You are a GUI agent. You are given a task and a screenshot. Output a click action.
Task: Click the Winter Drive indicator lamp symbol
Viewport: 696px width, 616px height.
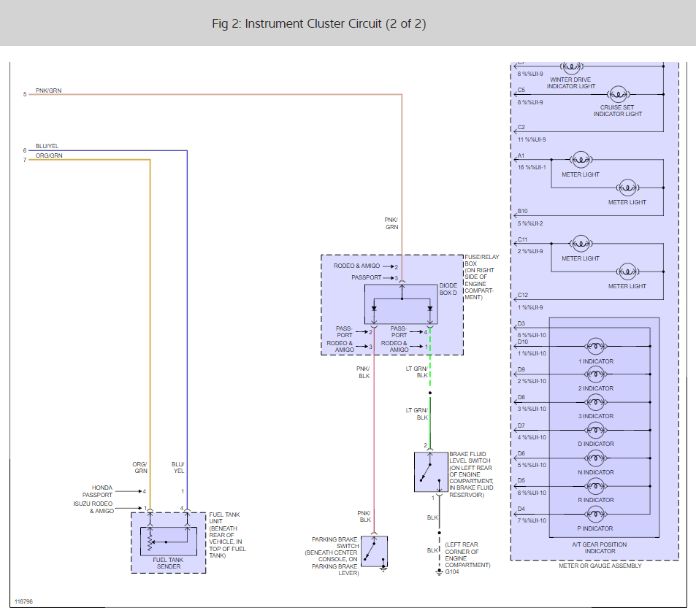coord(572,66)
